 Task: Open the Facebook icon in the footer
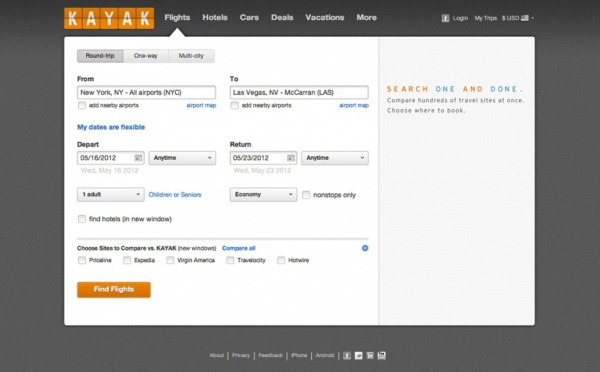coord(347,356)
